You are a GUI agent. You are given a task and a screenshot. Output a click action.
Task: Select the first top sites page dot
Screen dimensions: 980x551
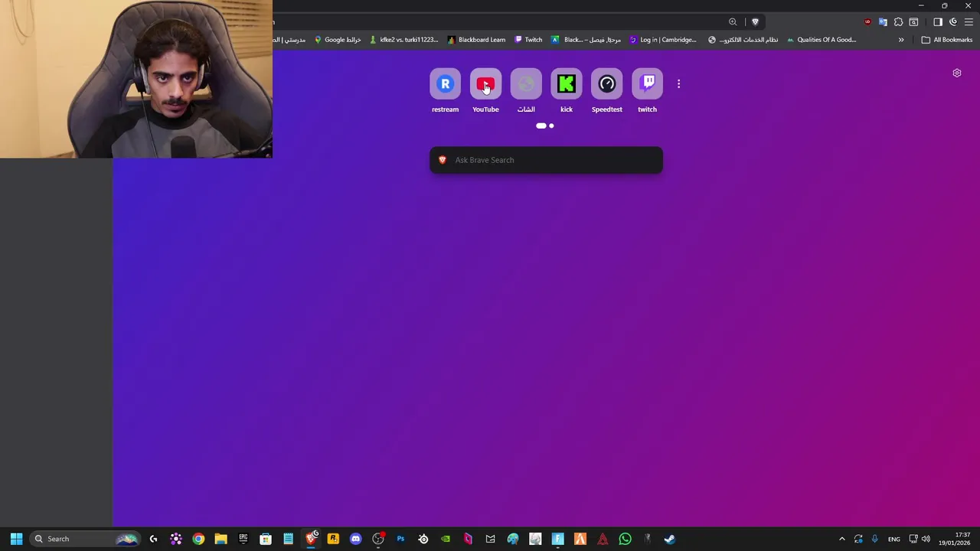pos(541,126)
